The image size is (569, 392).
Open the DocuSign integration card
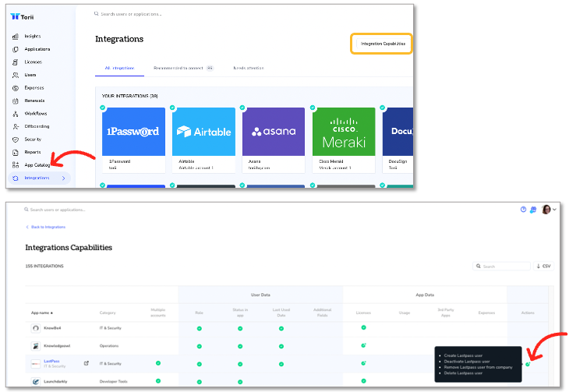pos(398,139)
